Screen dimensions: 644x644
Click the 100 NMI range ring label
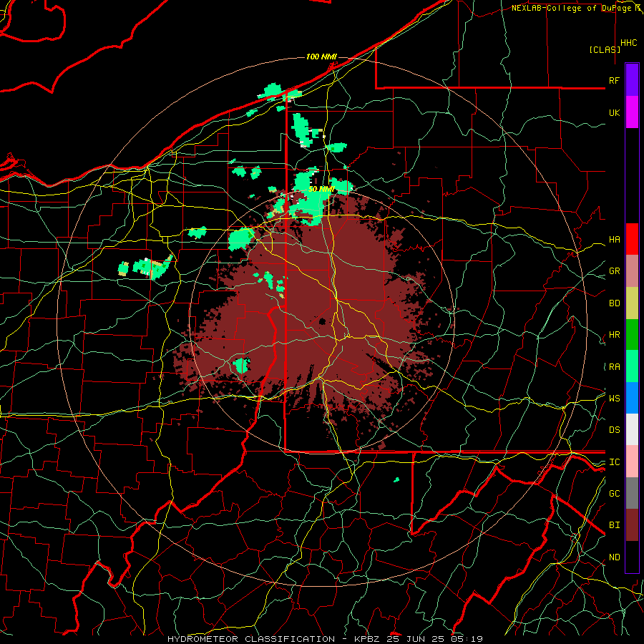321,57
